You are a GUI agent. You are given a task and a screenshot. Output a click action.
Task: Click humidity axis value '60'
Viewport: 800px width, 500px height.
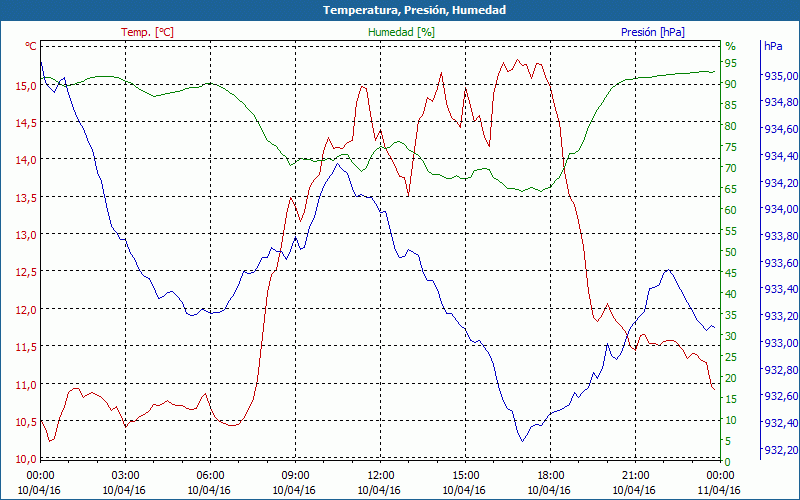click(x=731, y=210)
